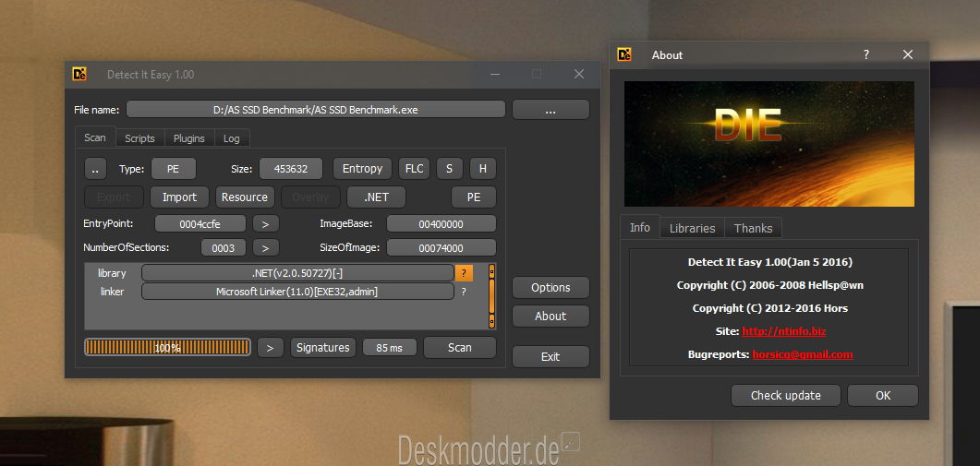Click the file size value 453632

click(x=291, y=169)
